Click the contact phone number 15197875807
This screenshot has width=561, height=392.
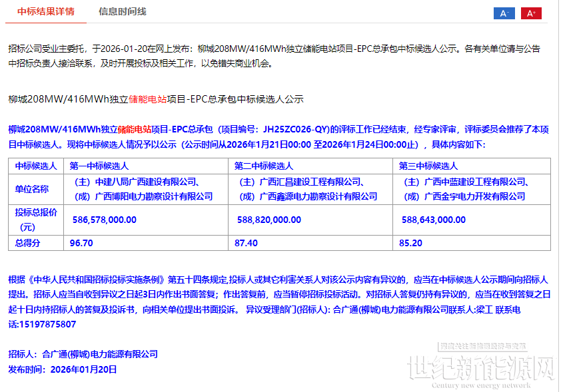(43, 325)
